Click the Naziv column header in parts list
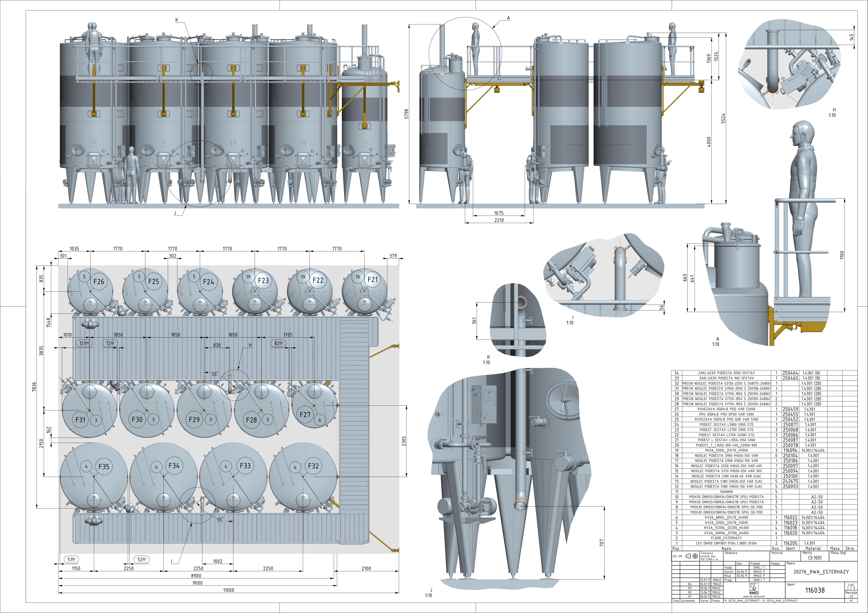Viewport: 868px width, 613px height. (726, 548)
